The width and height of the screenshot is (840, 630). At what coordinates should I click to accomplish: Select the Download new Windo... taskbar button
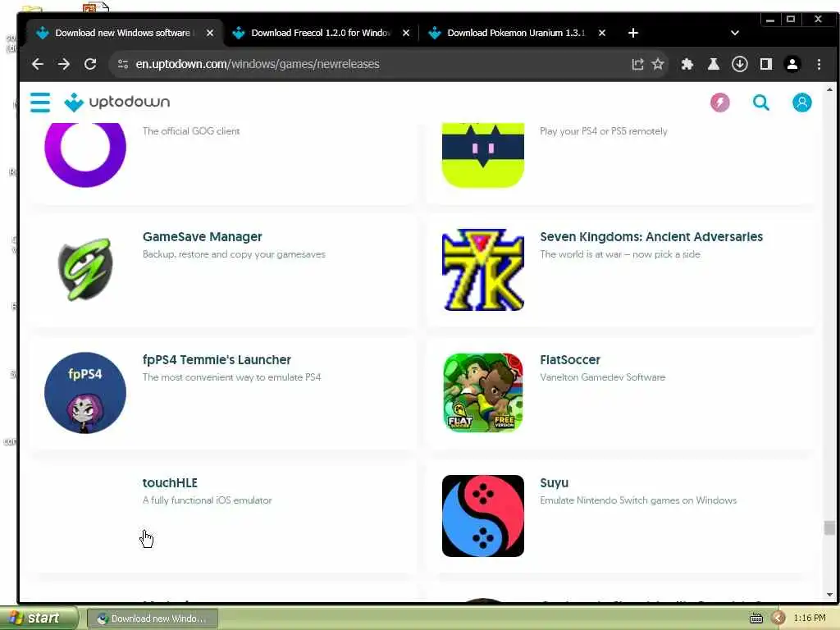[152, 619]
